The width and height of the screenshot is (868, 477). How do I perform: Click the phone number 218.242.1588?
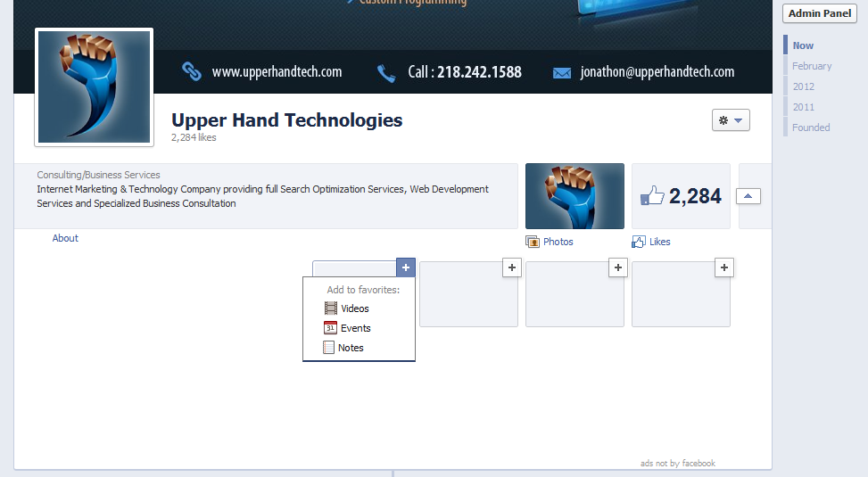[479, 72]
